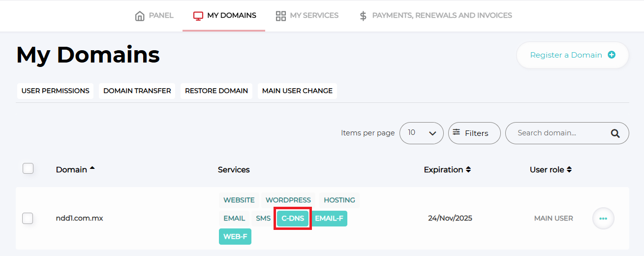The height and width of the screenshot is (256, 644).
Task: Click the Restore Domain button
Action: [x=216, y=91]
